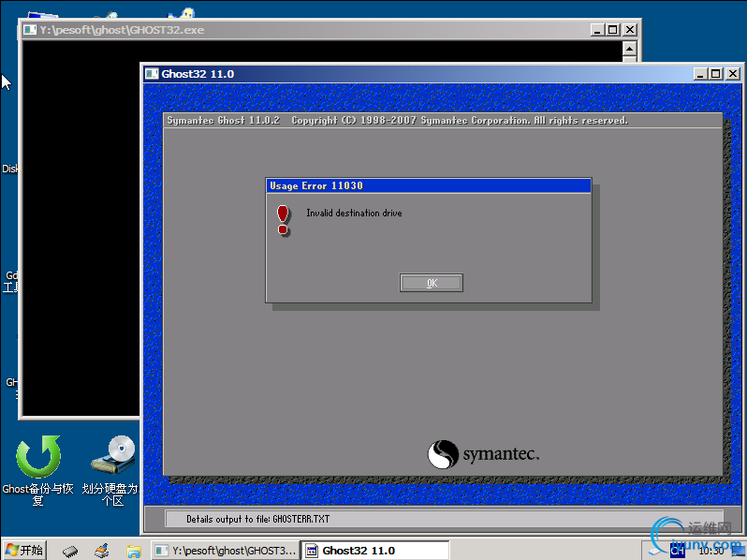Screen dimensions: 747x560
Task: Click the folder icon in quick launch
Action: (x=134, y=551)
